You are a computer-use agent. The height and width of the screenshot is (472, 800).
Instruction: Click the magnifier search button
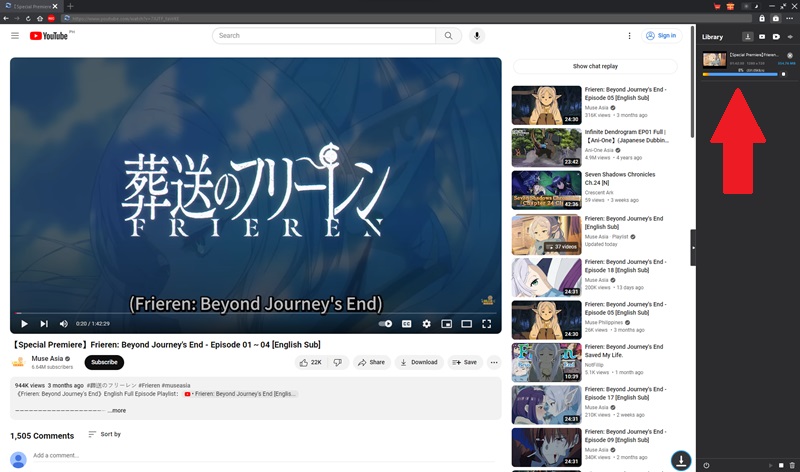(x=448, y=36)
